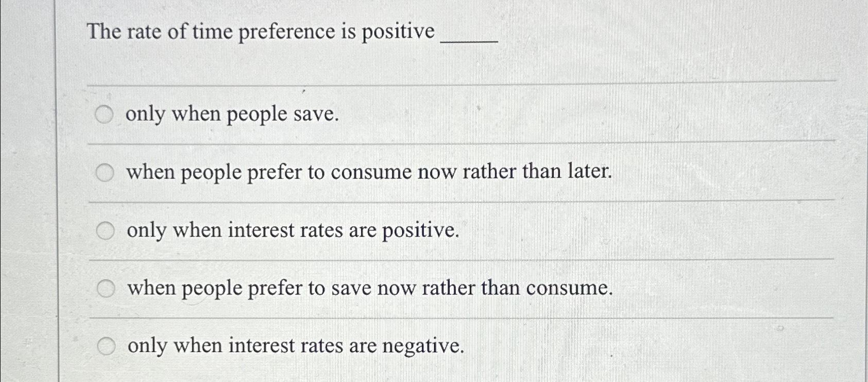The height and width of the screenshot is (382, 868).
Task: Pick 'when people prefer to save now rather than consume'
Action: (107, 289)
